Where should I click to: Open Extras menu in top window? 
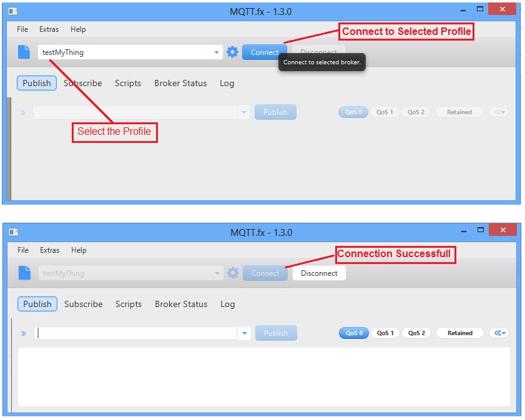pos(49,29)
